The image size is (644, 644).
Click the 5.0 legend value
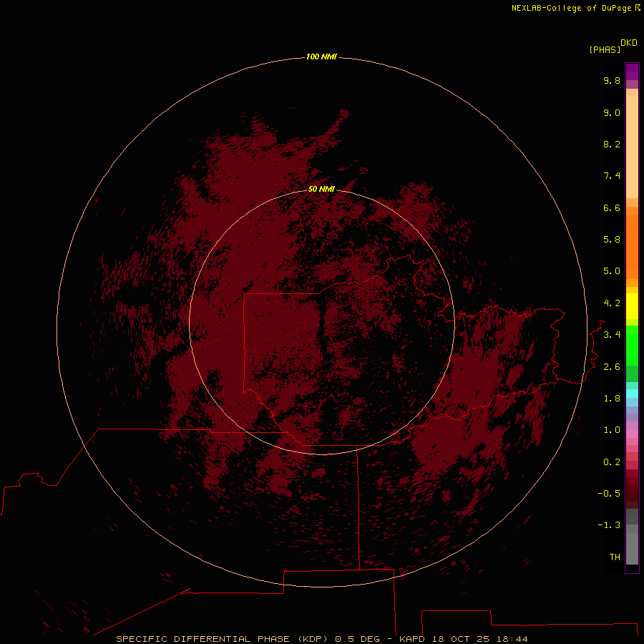612,271
